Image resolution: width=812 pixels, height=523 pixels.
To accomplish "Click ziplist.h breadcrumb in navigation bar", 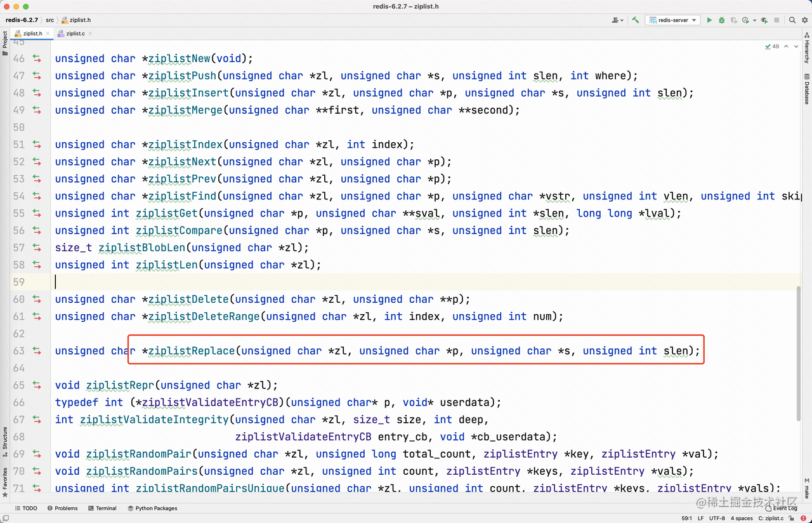I will pos(76,20).
